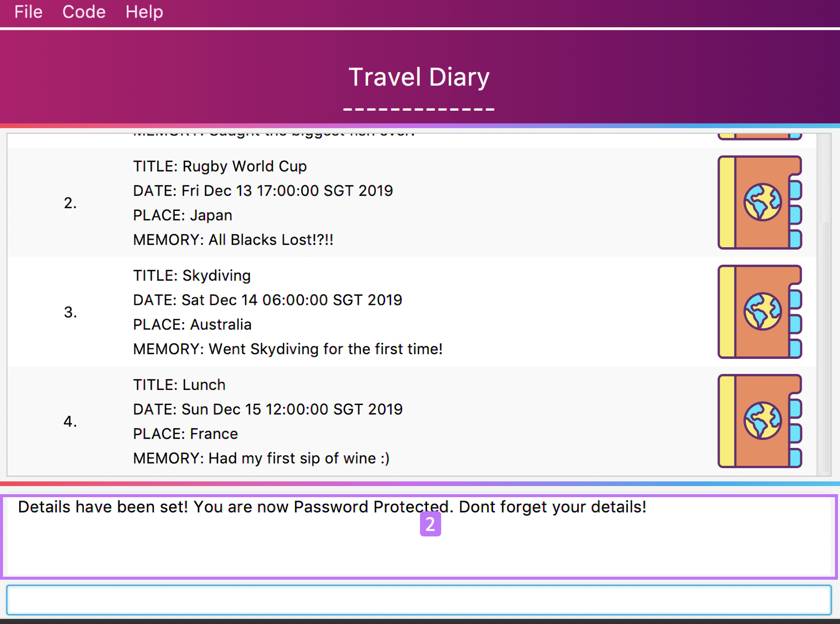The width and height of the screenshot is (840, 624).
Task: Select 'PLACE: Australia' line
Action: coord(192,325)
